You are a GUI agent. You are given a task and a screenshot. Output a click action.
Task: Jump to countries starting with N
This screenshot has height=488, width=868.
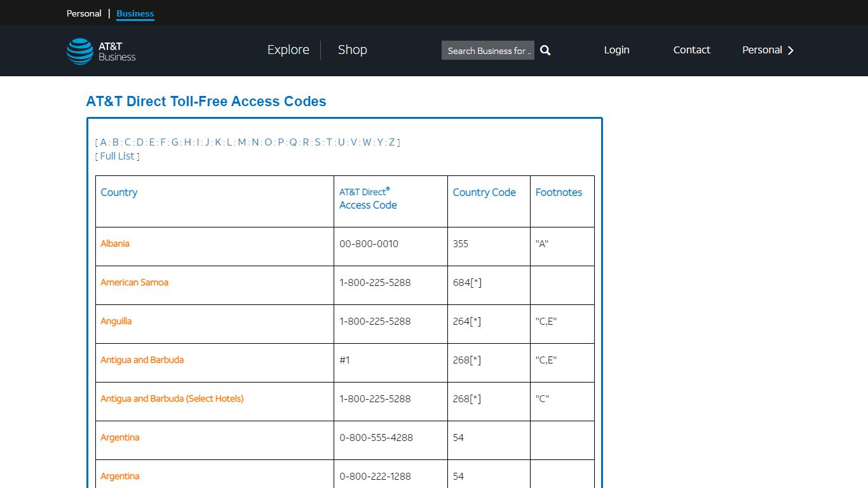click(255, 142)
